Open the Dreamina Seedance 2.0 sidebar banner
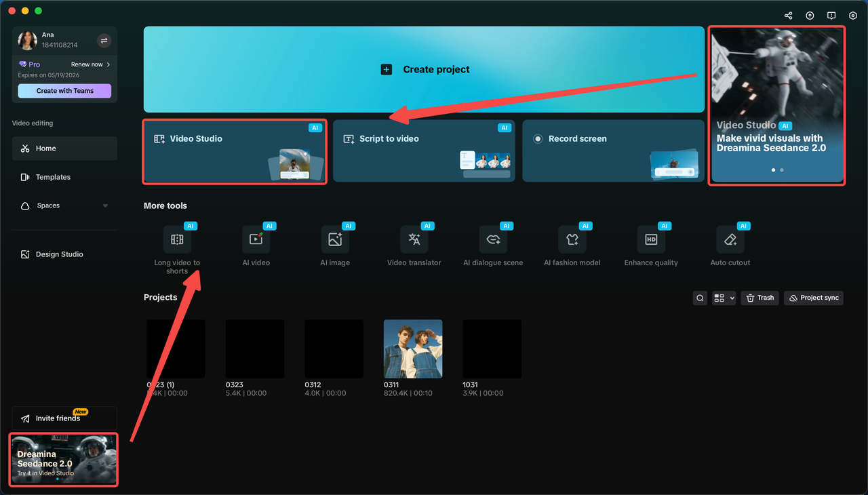 click(64, 460)
